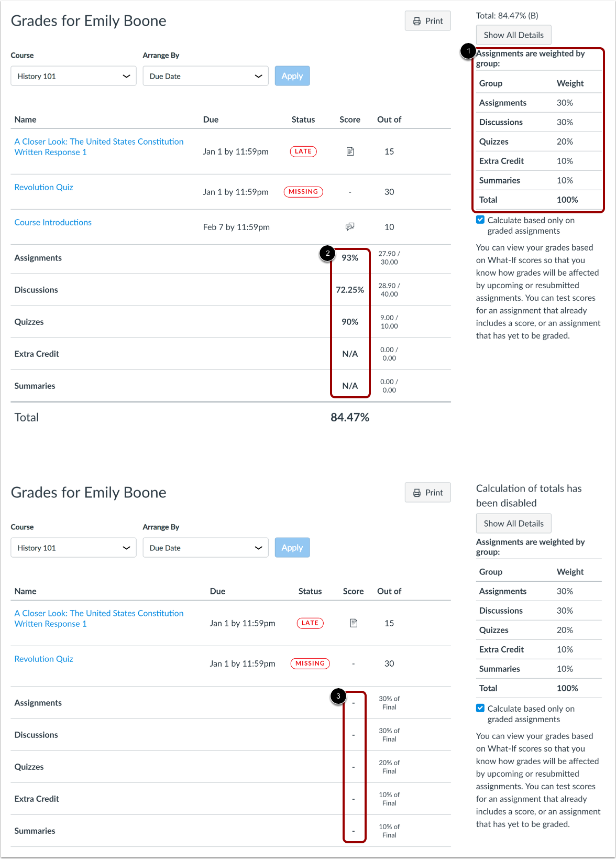Click the text submission icon in the bottom grades table
The image size is (616, 859).
354,623
